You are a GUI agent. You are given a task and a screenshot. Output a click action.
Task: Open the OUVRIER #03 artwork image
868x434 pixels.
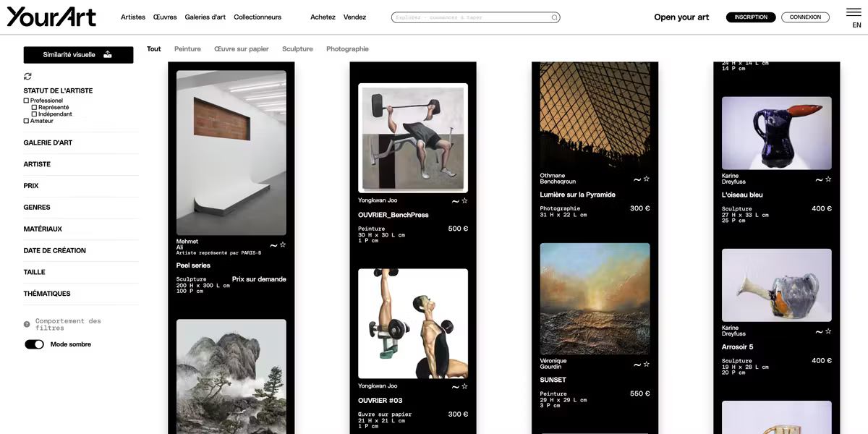point(413,324)
